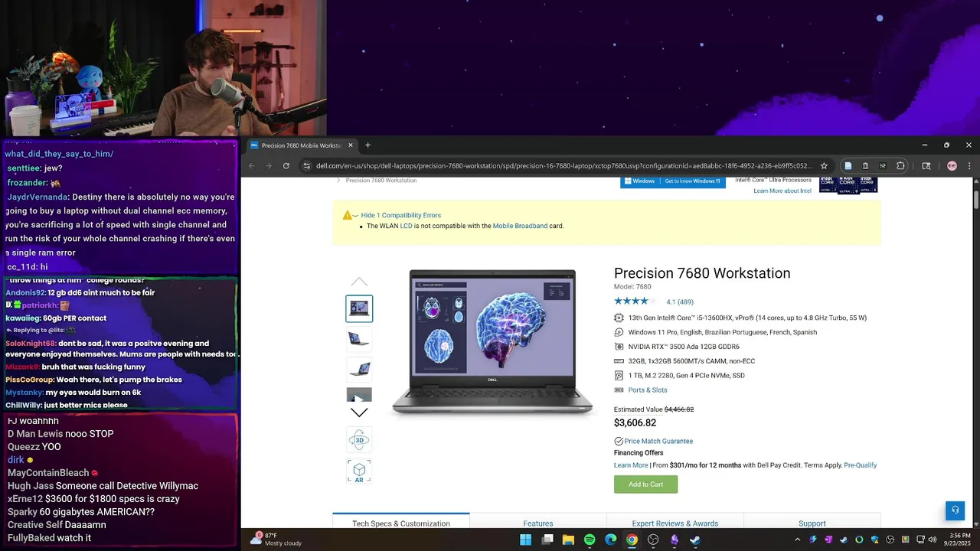Open Steam from the taskbar
This screenshot has height=551, width=980.
[x=695, y=540]
